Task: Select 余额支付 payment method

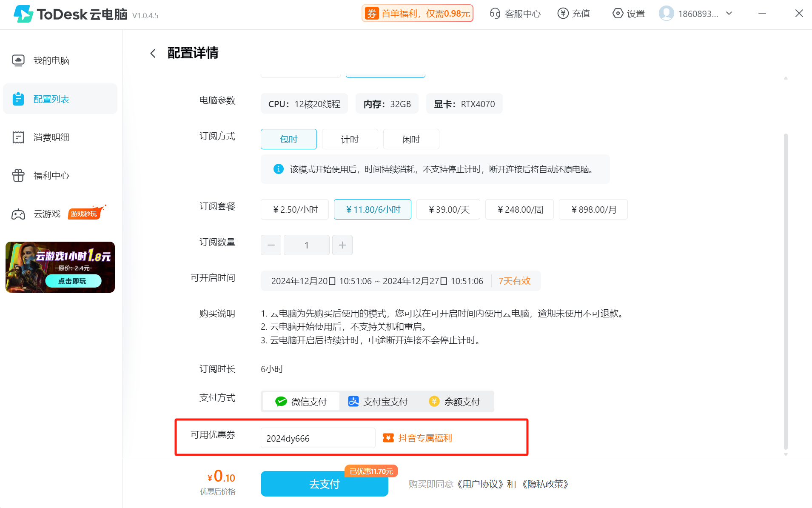Action: [455, 401]
